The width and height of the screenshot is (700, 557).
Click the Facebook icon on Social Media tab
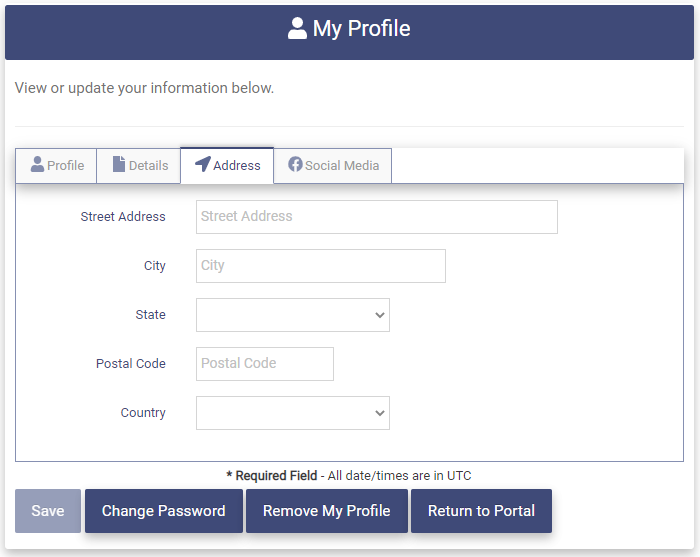click(x=295, y=165)
